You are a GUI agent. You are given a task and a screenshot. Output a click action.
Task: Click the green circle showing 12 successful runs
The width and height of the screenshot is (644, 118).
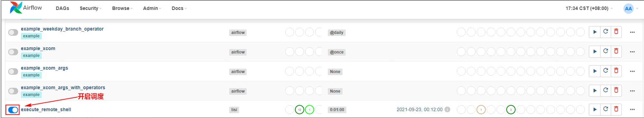coord(299,110)
